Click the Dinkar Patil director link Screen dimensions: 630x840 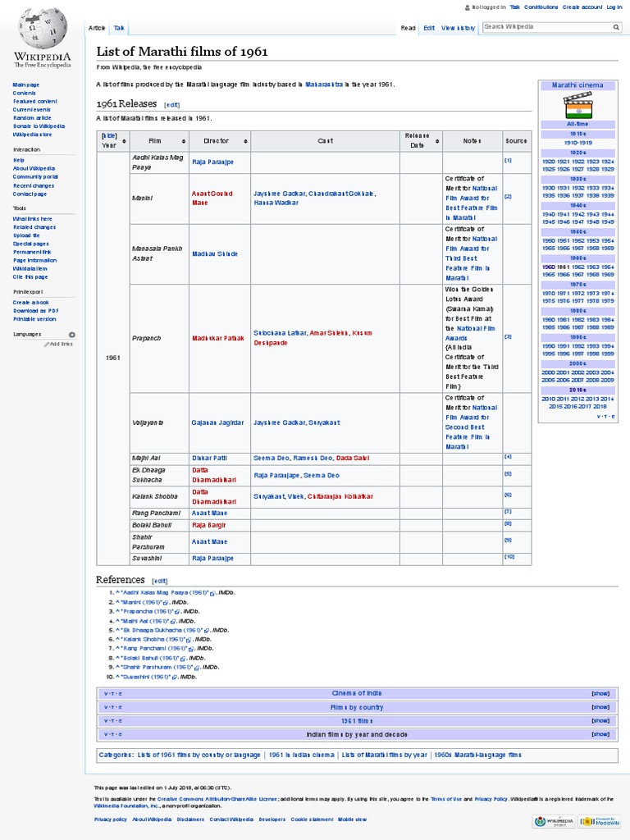[209, 458]
